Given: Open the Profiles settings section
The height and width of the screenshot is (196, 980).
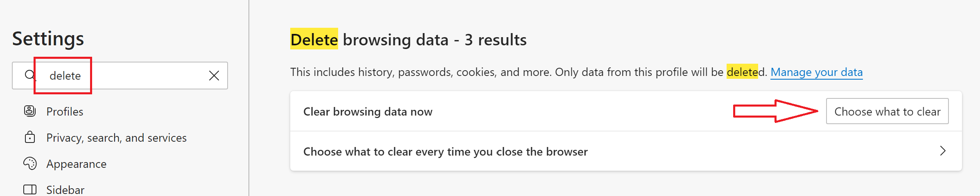Looking at the screenshot, I should pos(65,111).
